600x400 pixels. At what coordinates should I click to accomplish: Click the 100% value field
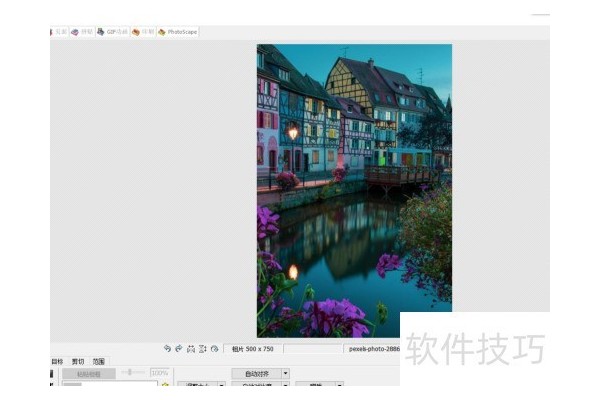(160, 373)
